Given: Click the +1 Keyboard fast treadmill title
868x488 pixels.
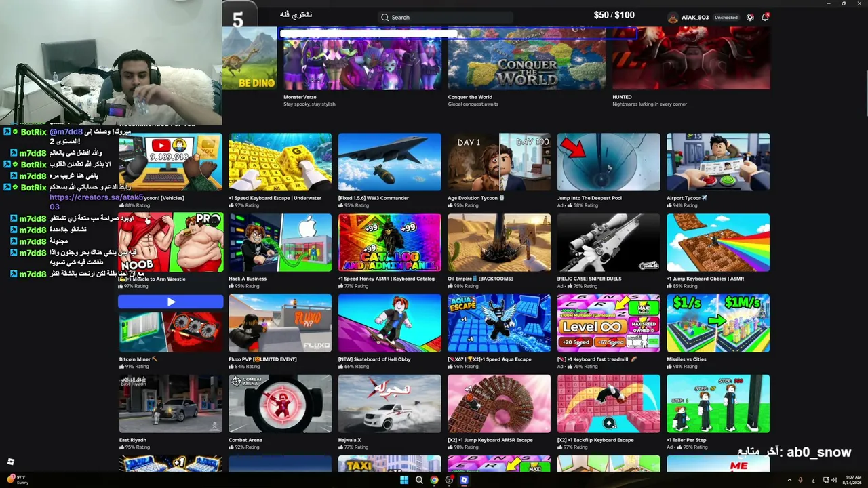Looking at the screenshot, I should pyautogui.click(x=597, y=359).
